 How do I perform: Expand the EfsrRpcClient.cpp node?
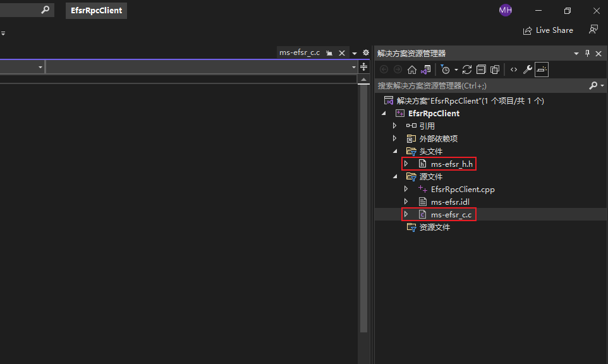click(406, 189)
